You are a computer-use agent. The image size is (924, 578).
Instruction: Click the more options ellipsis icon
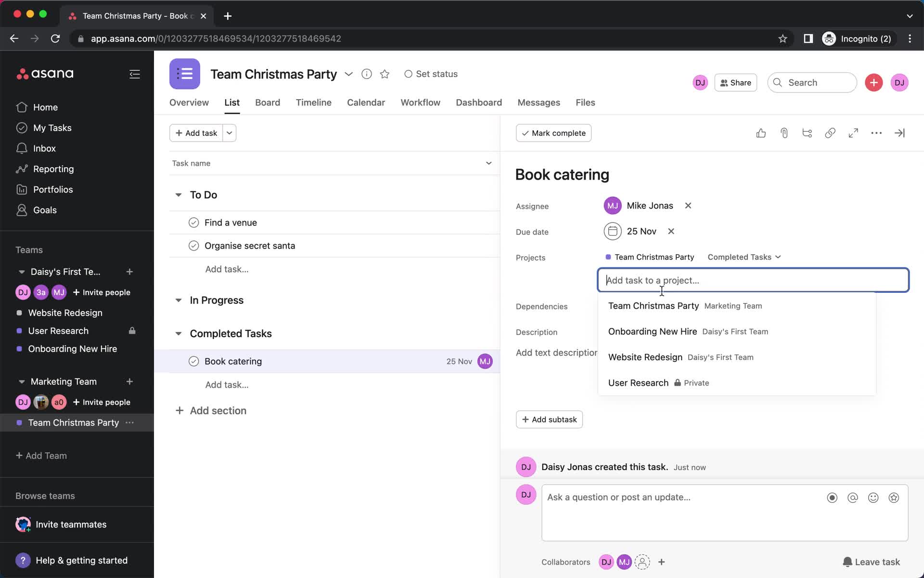[876, 133]
